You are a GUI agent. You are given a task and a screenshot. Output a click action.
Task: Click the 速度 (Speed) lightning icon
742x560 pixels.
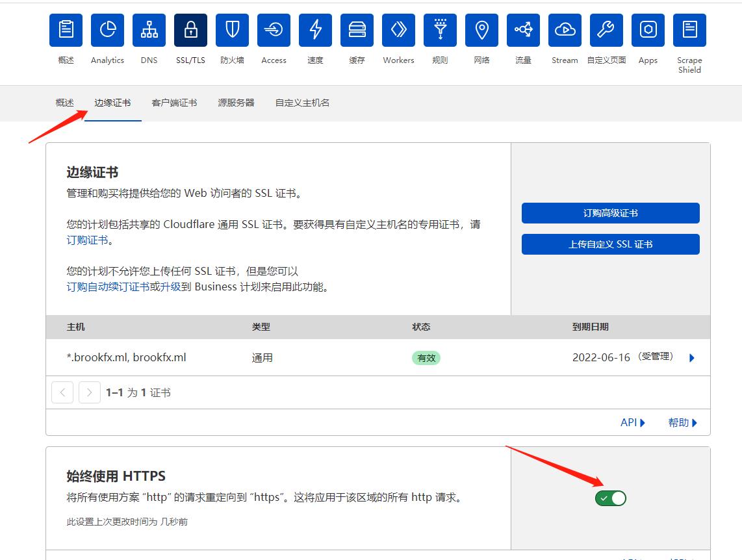point(315,30)
